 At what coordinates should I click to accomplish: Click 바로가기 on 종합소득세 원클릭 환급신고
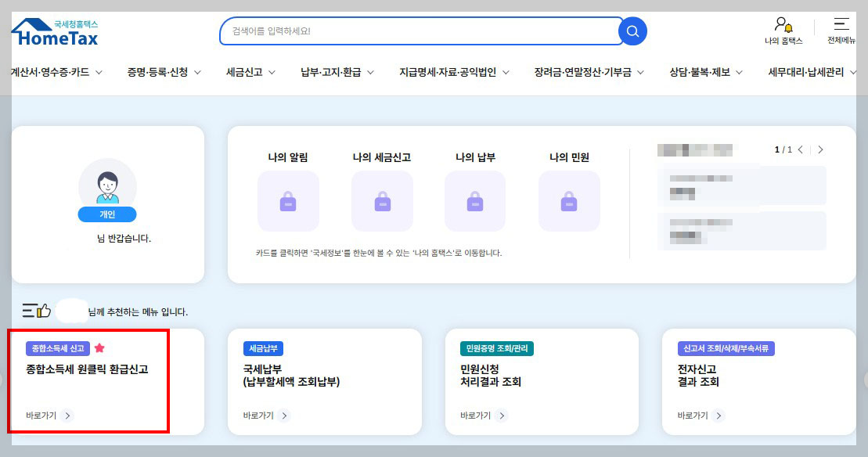pos(46,416)
